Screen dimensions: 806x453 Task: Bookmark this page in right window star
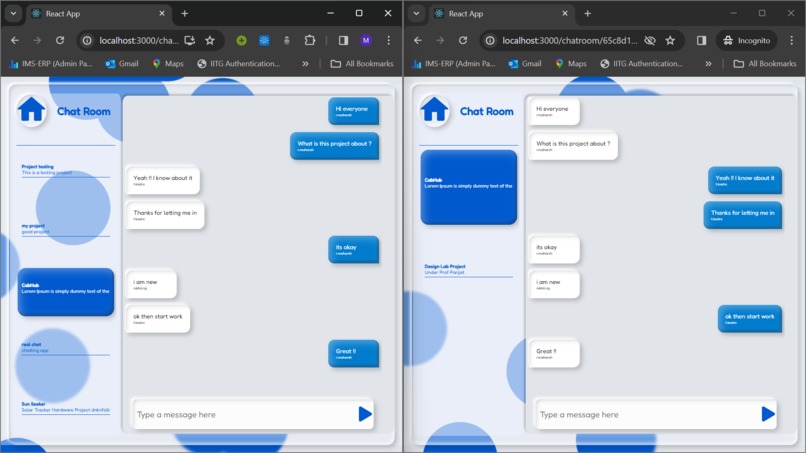coord(670,40)
